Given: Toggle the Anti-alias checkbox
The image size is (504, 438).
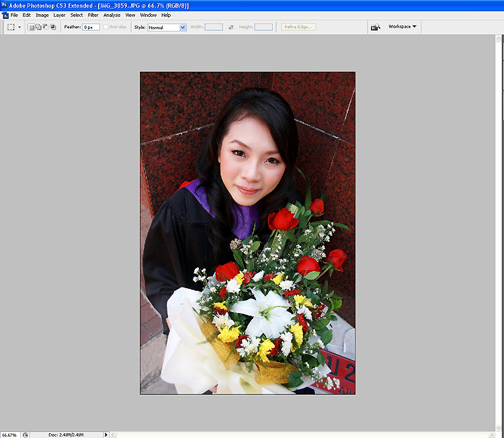Looking at the screenshot, I should (x=106, y=27).
